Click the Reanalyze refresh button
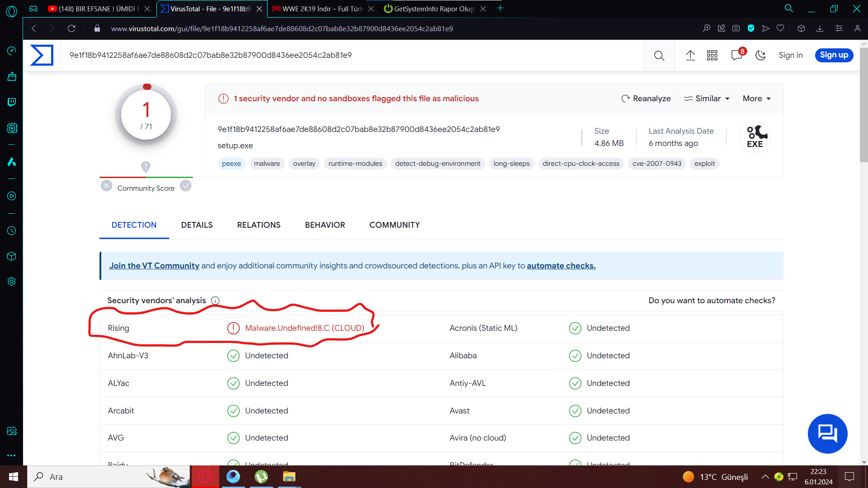Viewport: 868px width, 488px height. [646, 99]
